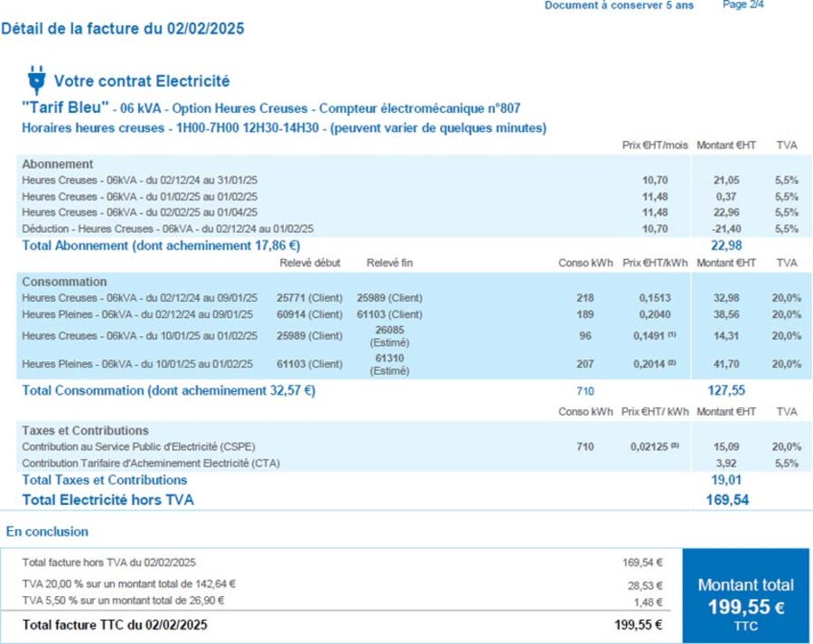Click the Consommation section header
Image resolution: width=813 pixels, height=644 pixels.
64,282
